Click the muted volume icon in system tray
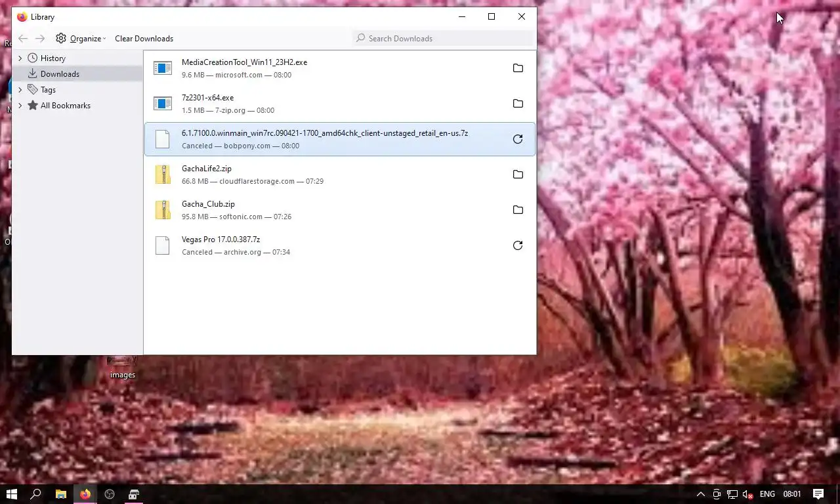The width and height of the screenshot is (840, 504). 747,494
